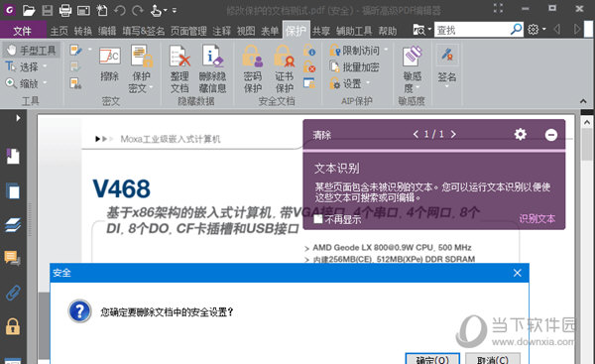Switch to Share (共享) tab
Viewport: 595px width, 364px height.
[x=321, y=31]
